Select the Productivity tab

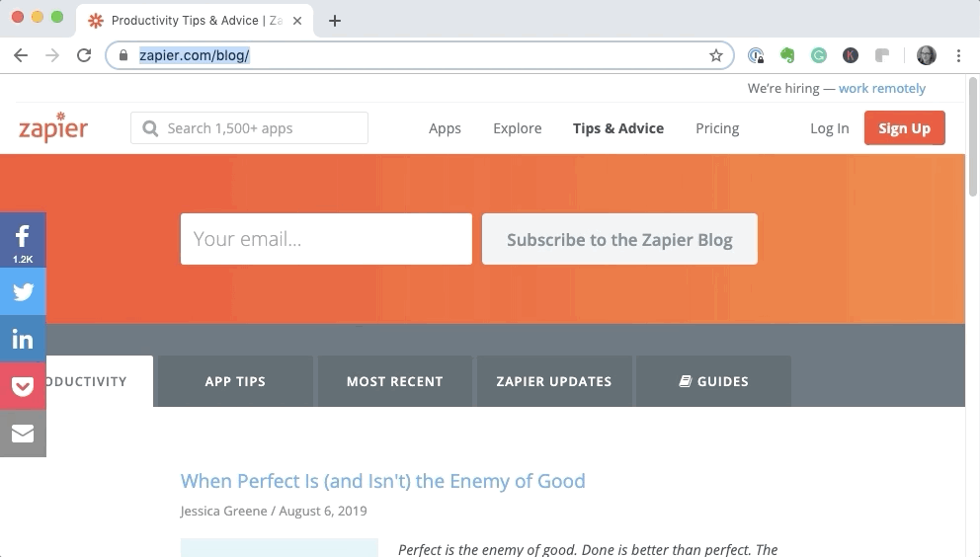(99, 381)
